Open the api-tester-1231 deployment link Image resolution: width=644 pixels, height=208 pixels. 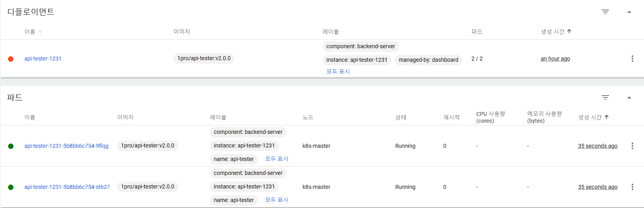coord(43,59)
